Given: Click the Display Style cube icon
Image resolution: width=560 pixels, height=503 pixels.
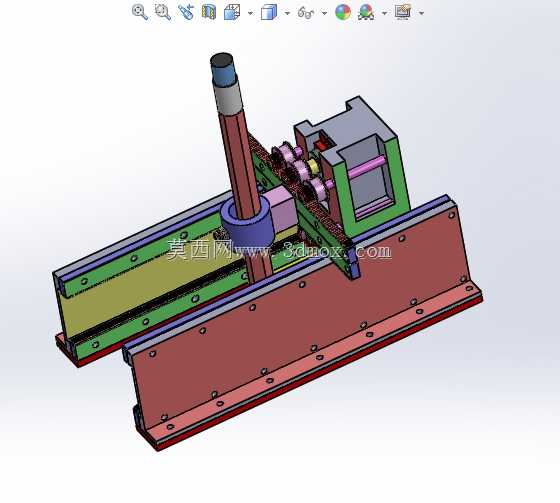Looking at the screenshot, I should coord(269,12).
